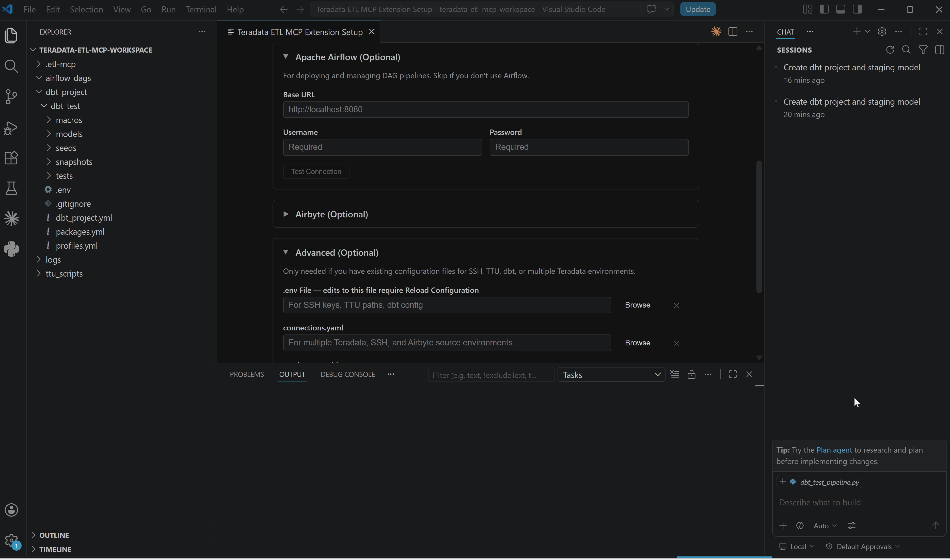Focus the Airflow Base URL field
Image resolution: width=950 pixels, height=560 pixels.
tap(485, 109)
